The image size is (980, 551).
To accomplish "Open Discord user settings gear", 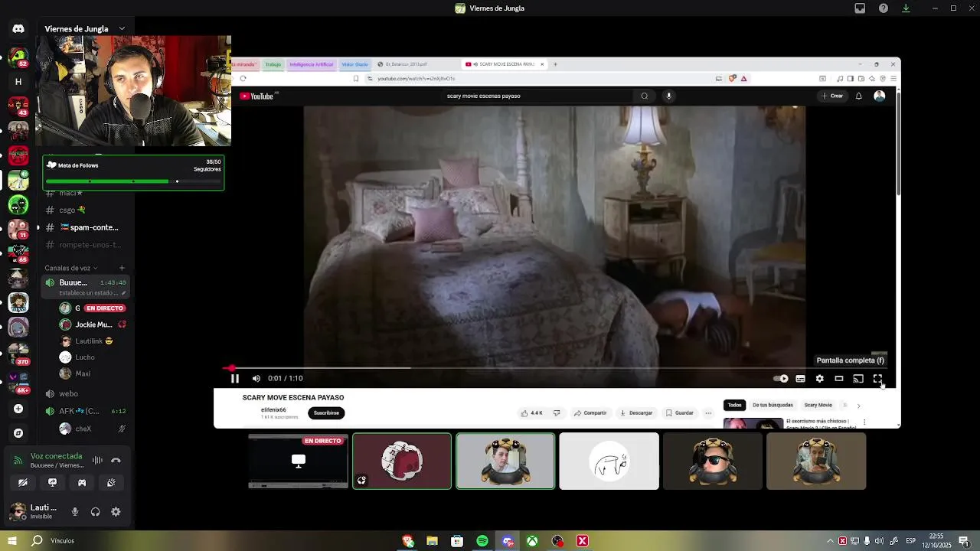I will click(x=116, y=512).
